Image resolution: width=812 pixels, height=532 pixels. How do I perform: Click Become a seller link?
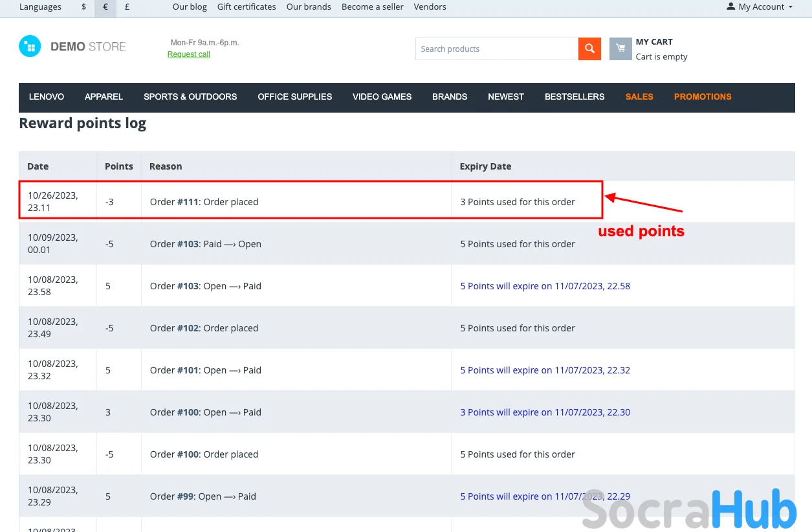(x=373, y=7)
